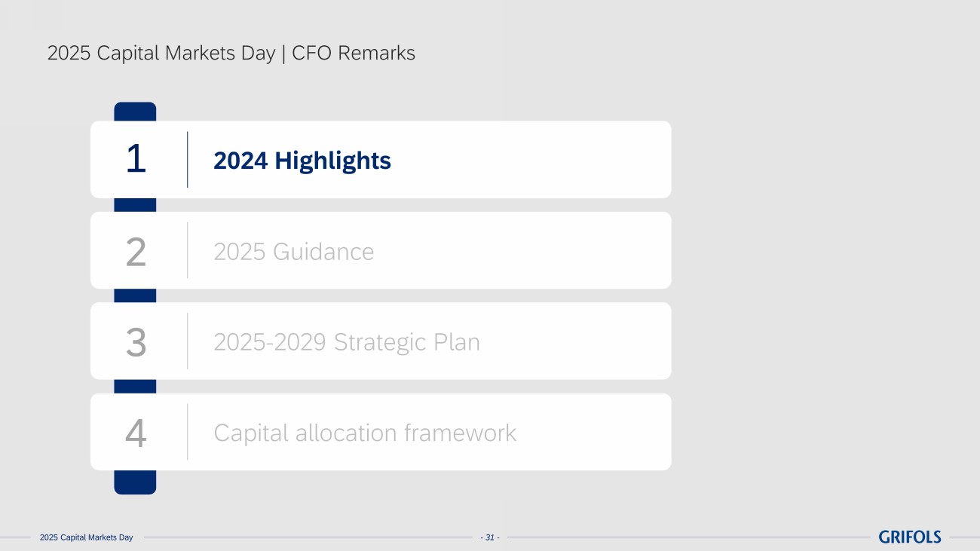This screenshot has height=551, width=980.
Task: Click the vertical divider beside Capital allocation framework
Action: [188, 432]
